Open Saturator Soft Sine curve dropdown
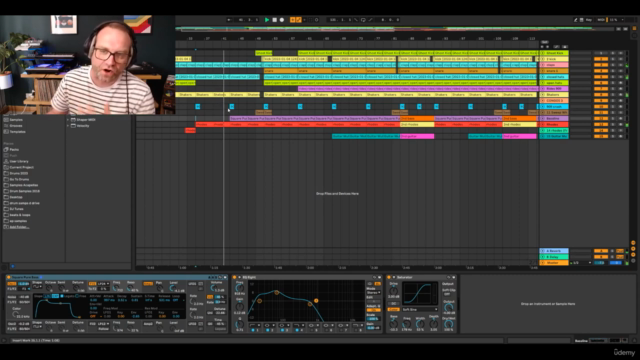Image resolution: width=640 pixels, height=360 pixels. coord(420,309)
